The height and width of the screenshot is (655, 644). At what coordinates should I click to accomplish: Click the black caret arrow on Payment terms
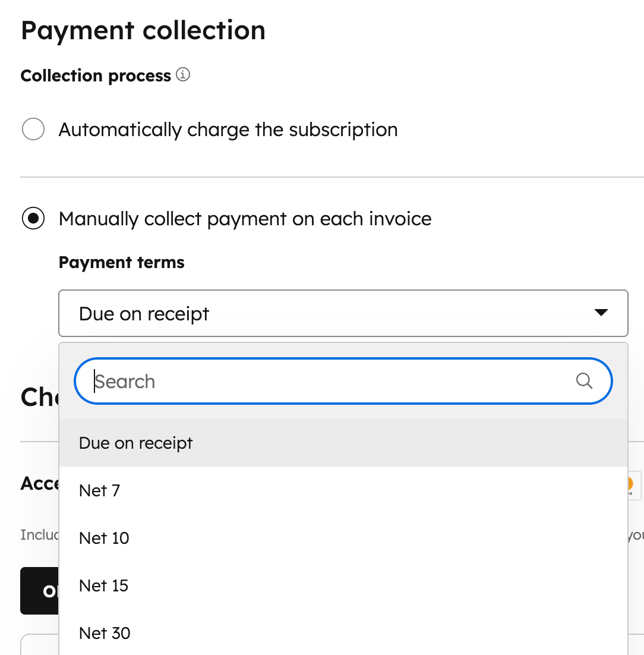[601, 313]
